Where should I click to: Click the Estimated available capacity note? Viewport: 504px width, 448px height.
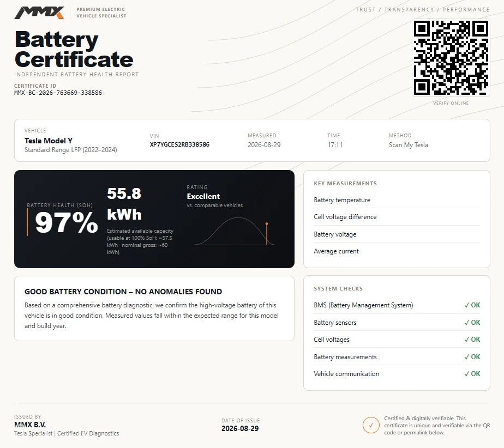click(x=140, y=241)
